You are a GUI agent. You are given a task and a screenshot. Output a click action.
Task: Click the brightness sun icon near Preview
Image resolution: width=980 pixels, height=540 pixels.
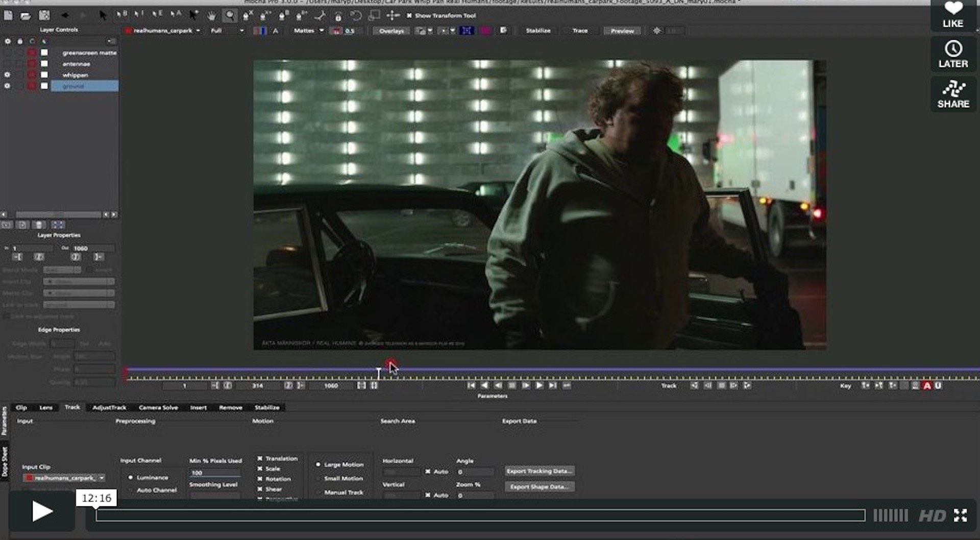click(656, 31)
